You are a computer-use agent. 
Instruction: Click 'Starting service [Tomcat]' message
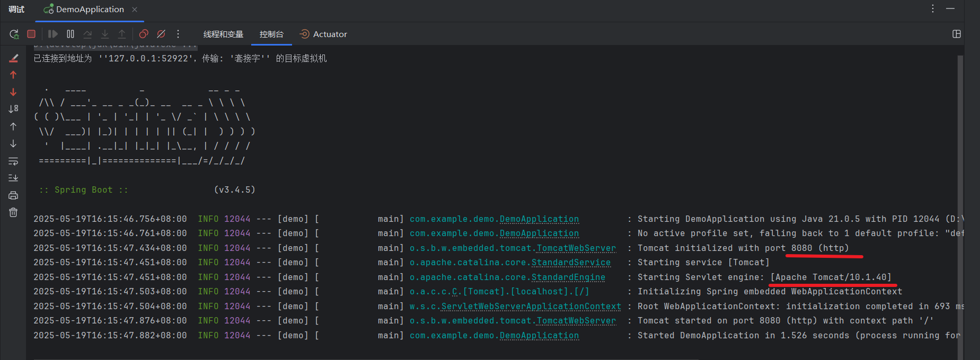pos(703,263)
